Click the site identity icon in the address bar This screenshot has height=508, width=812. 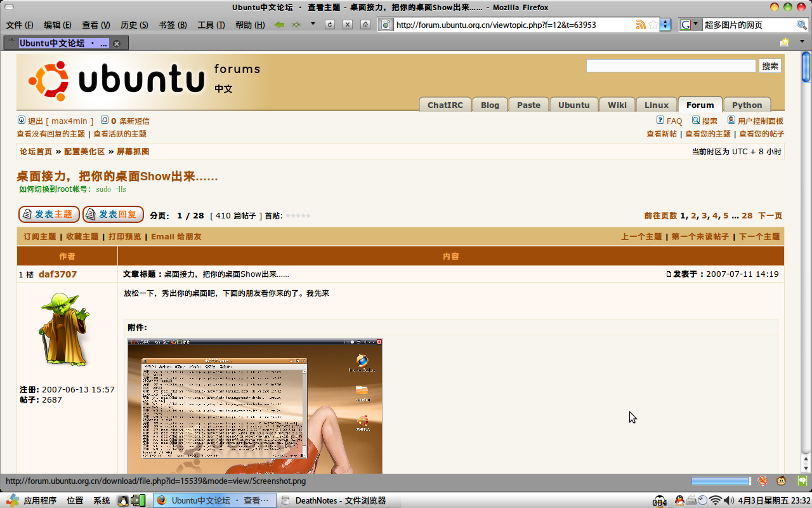tap(385, 25)
